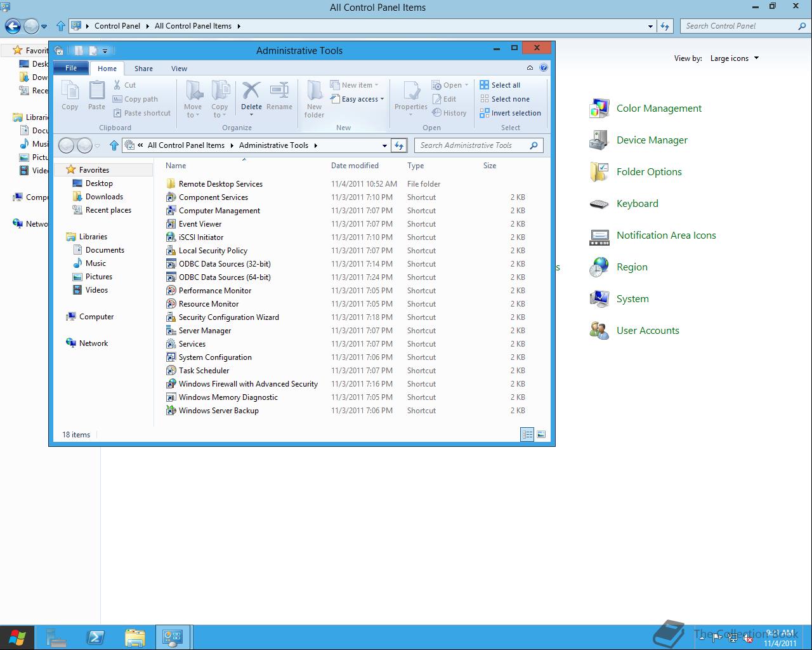
Task: Open User Accounts icon in Control Panel
Action: click(599, 331)
